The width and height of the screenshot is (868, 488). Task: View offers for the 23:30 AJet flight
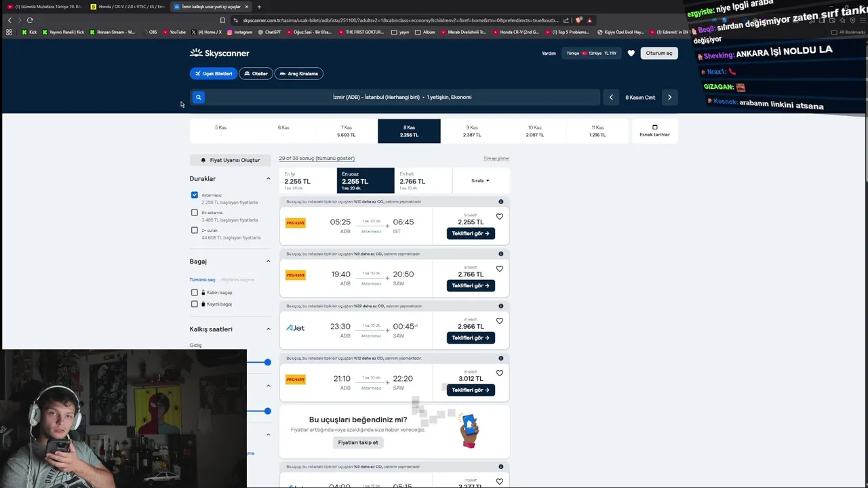[x=471, y=338]
